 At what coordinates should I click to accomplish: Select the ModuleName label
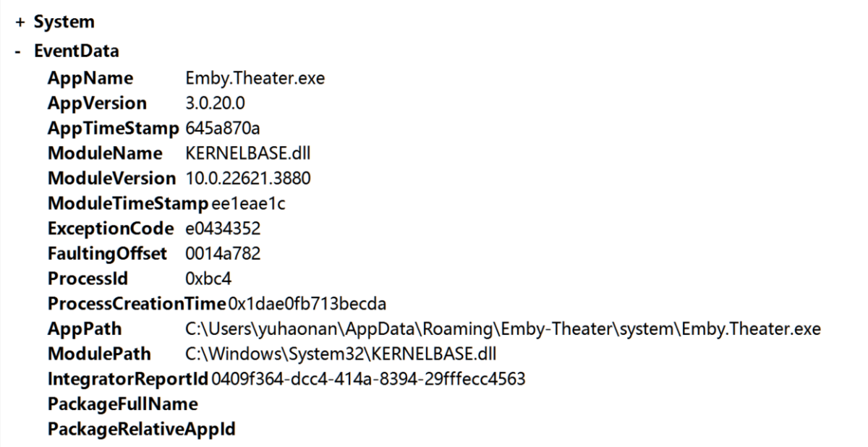105,153
